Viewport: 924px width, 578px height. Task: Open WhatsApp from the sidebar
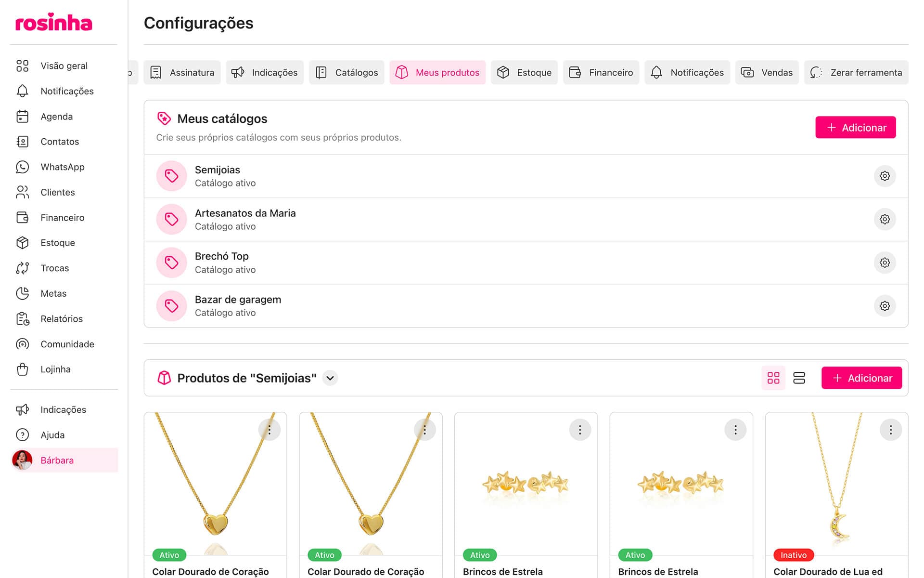point(62,167)
